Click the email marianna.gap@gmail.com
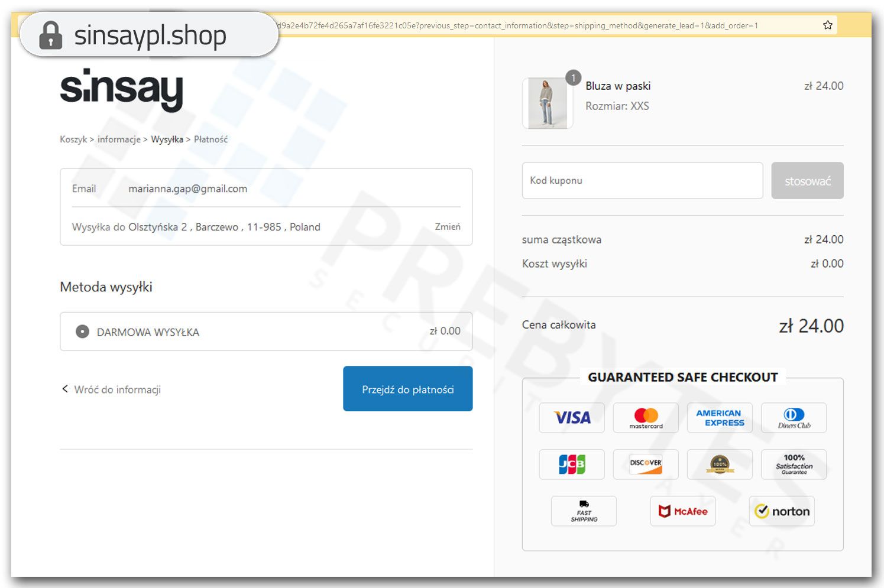The height and width of the screenshot is (588, 884). [x=187, y=189]
